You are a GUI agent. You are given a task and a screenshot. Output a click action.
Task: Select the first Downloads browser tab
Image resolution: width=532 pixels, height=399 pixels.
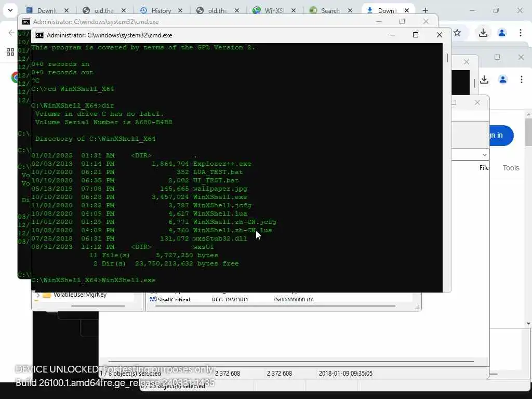46,10
